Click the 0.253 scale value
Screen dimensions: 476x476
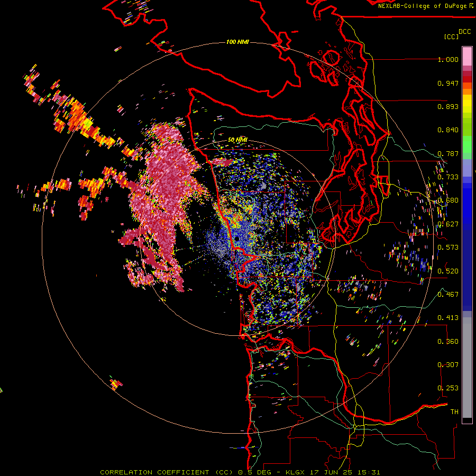click(x=448, y=388)
